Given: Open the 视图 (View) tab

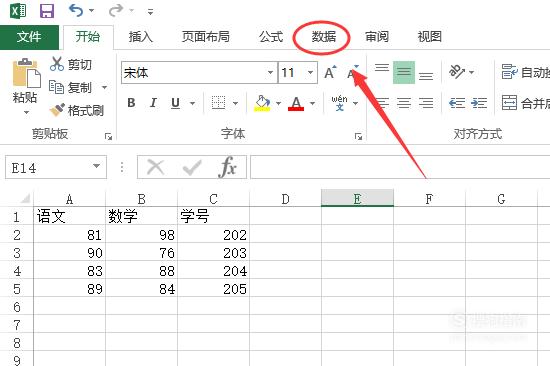Looking at the screenshot, I should click(429, 37).
